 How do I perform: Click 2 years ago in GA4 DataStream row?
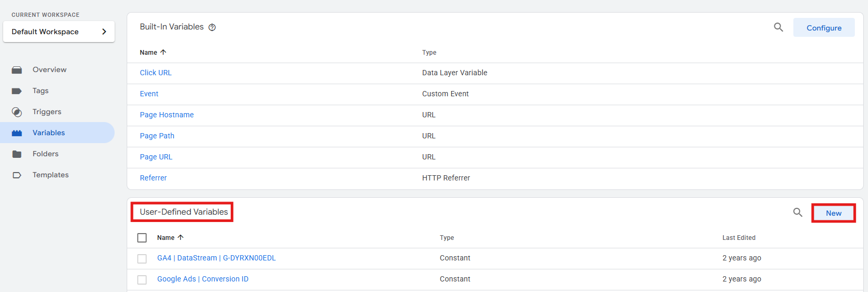742,258
